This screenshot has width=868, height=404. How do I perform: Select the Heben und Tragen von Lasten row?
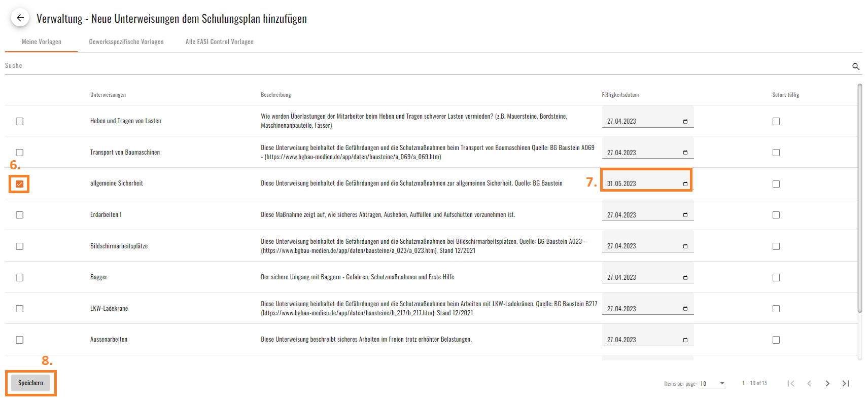tap(20, 121)
